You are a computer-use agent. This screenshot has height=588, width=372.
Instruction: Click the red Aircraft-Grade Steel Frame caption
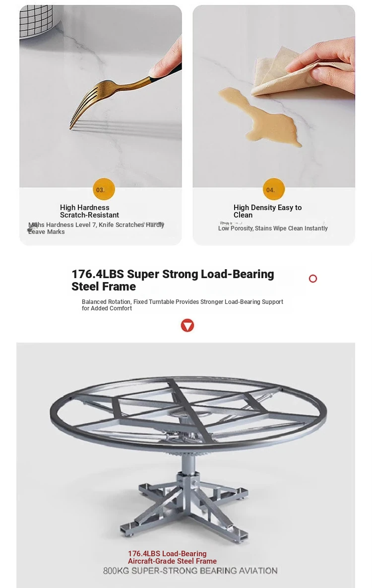pos(172,557)
